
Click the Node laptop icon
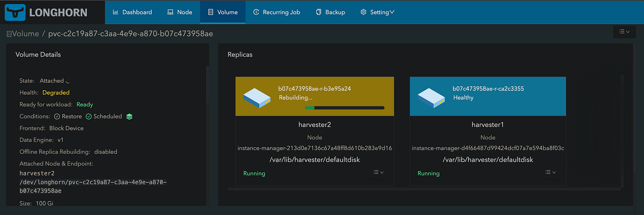[170, 12]
